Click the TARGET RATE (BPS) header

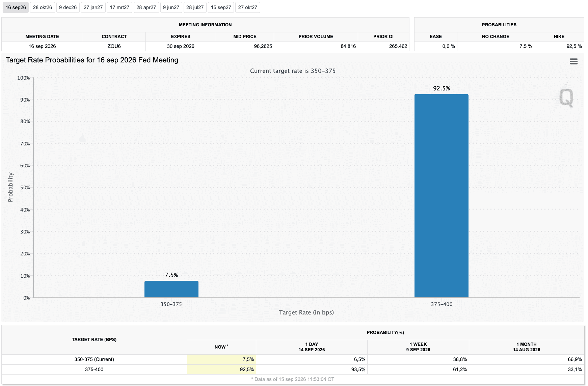click(94, 339)
